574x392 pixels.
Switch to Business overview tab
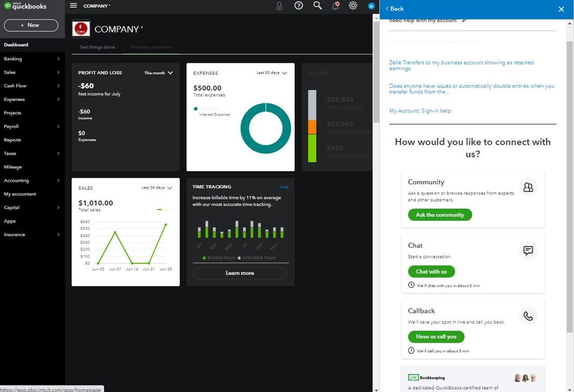tap(151, 47)
